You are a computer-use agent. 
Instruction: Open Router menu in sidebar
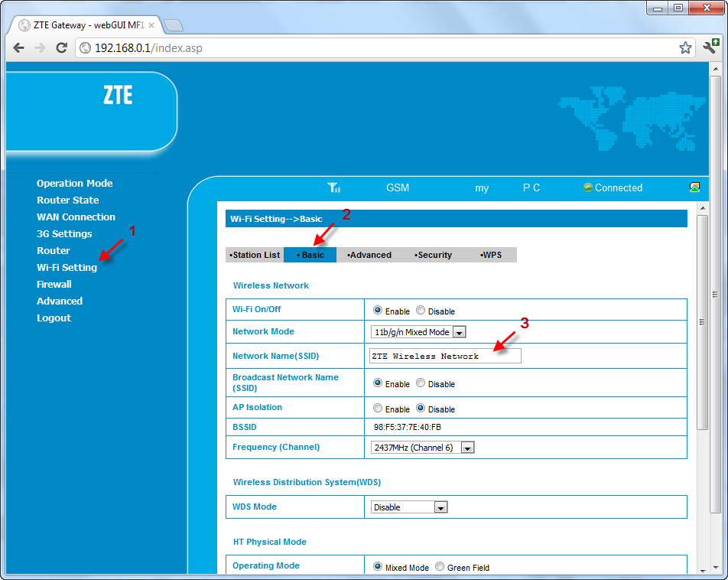click(x=54, y=250)
